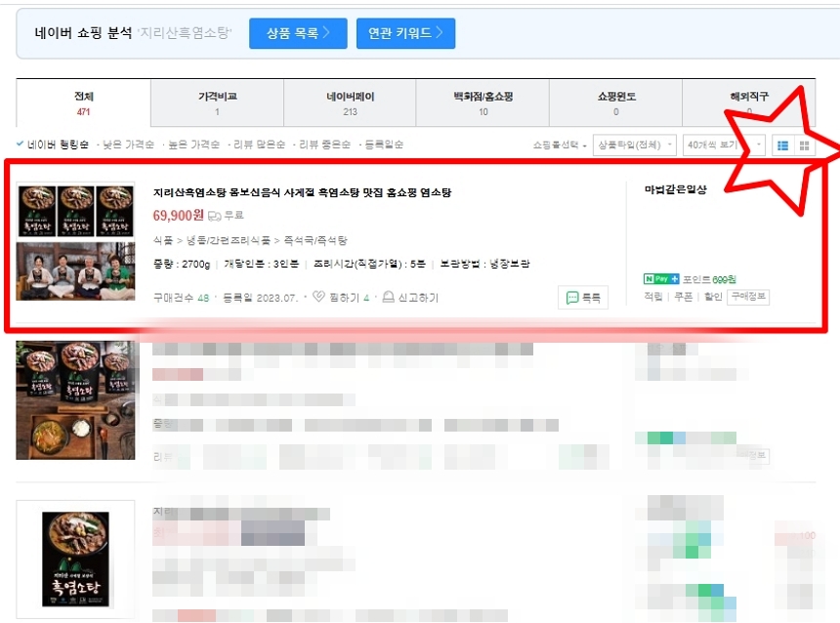Click the 등록일 2023.07. text
This screenshot has height=623, width=840.
tap(261, 297)
